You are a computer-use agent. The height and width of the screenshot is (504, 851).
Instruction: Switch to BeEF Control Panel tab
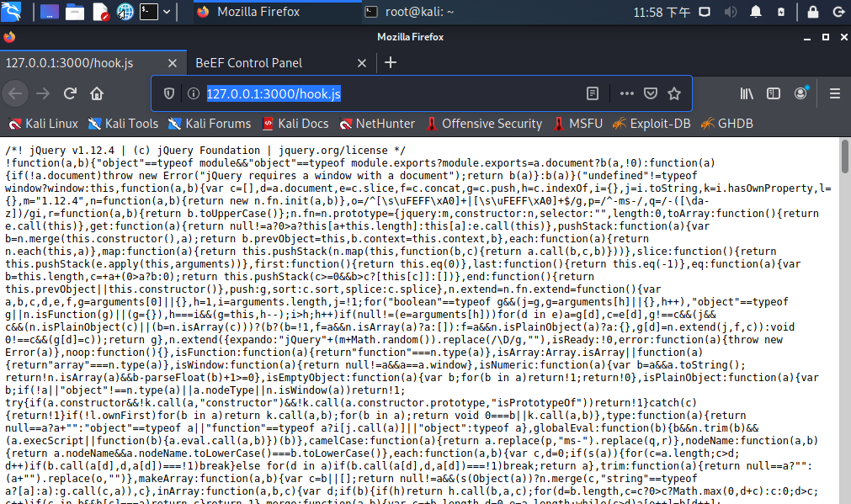(248, 63)
